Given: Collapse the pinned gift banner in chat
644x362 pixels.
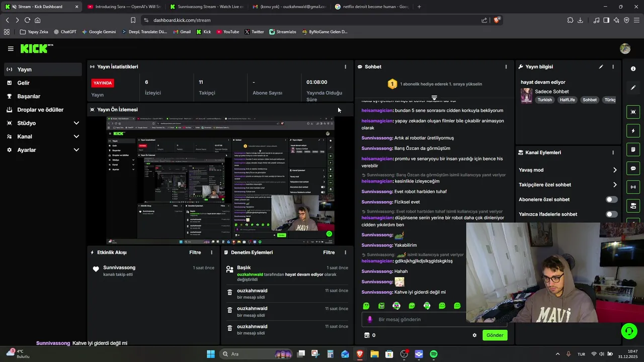Looking at the screenshot, I should click(x=434, y=97).
